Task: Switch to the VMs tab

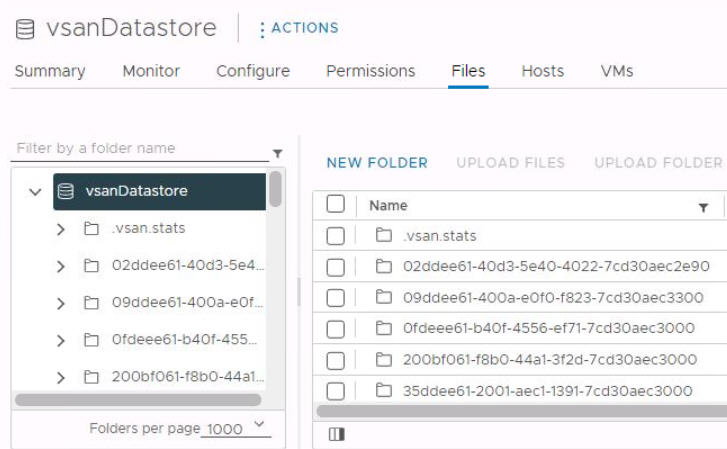Action: pyautogui.click(x=617, y=71)
